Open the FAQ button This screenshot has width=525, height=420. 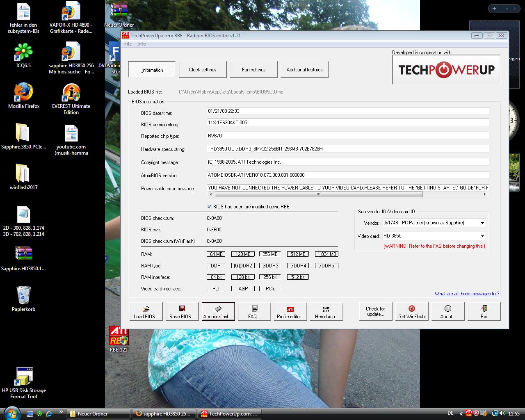[254, 312]
